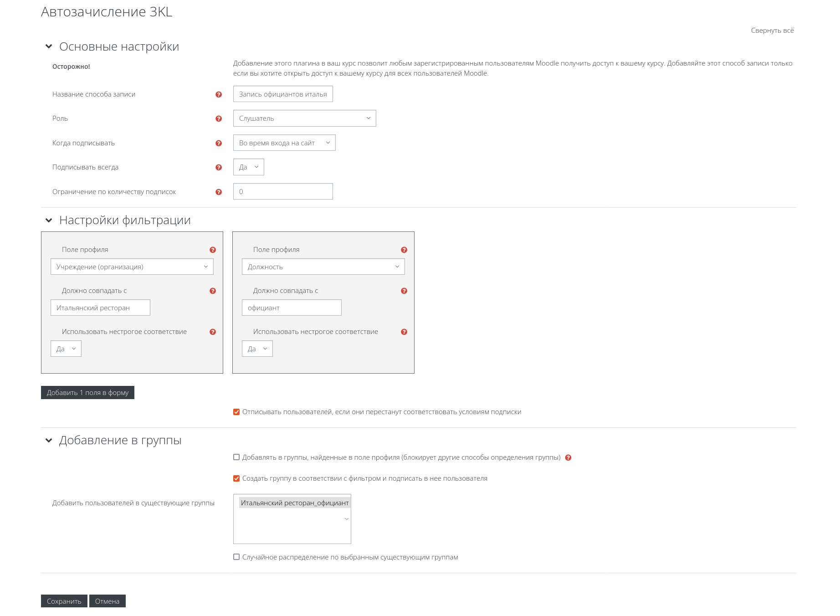840x616 pixels.
Task: Open help icon for Когда подписывать
Action: point(219,143)
